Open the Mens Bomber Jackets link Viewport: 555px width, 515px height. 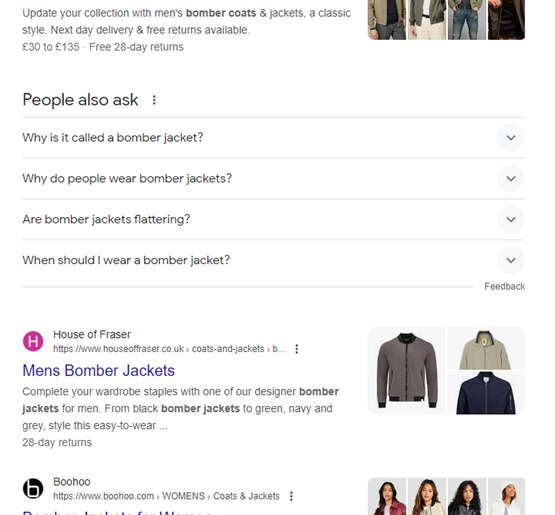pyautogui.click(x=98, y=371)
